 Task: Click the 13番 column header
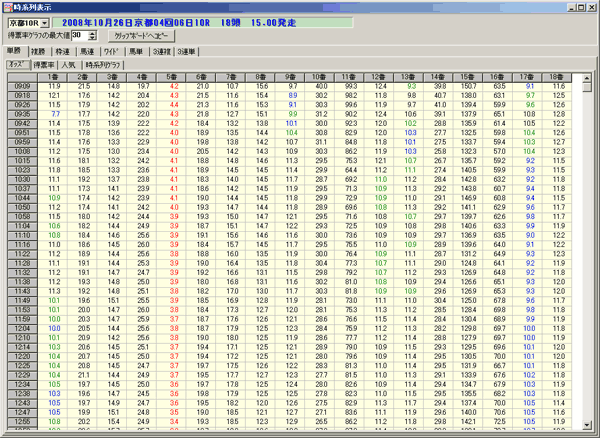(409, 77)
